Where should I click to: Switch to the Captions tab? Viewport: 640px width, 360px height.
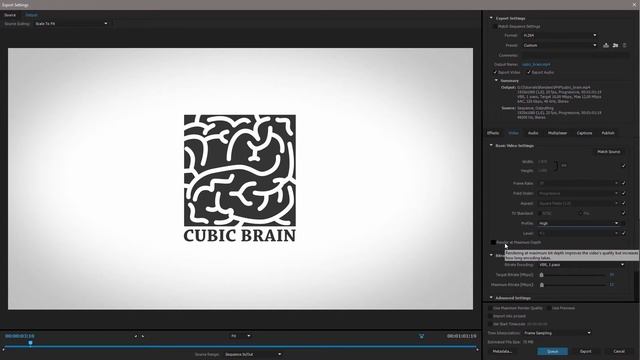(x=584, y=133)
